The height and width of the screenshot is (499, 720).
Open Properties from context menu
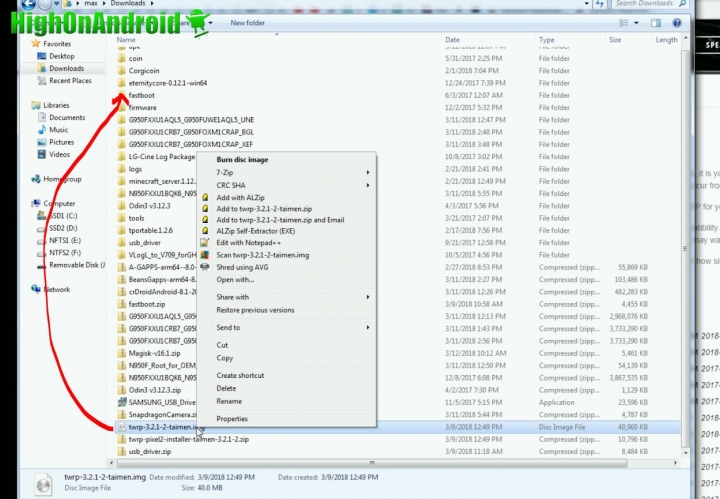click(x=232, y=419)
